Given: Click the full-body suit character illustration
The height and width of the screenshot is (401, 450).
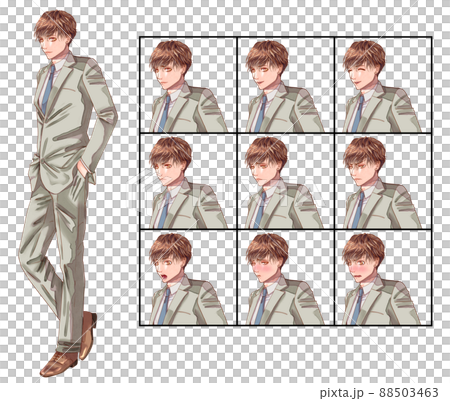Looking at the screenshot, I should pos(68,193).
